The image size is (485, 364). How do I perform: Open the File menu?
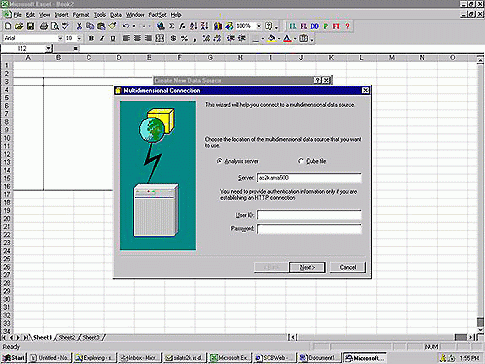[17, 15]
